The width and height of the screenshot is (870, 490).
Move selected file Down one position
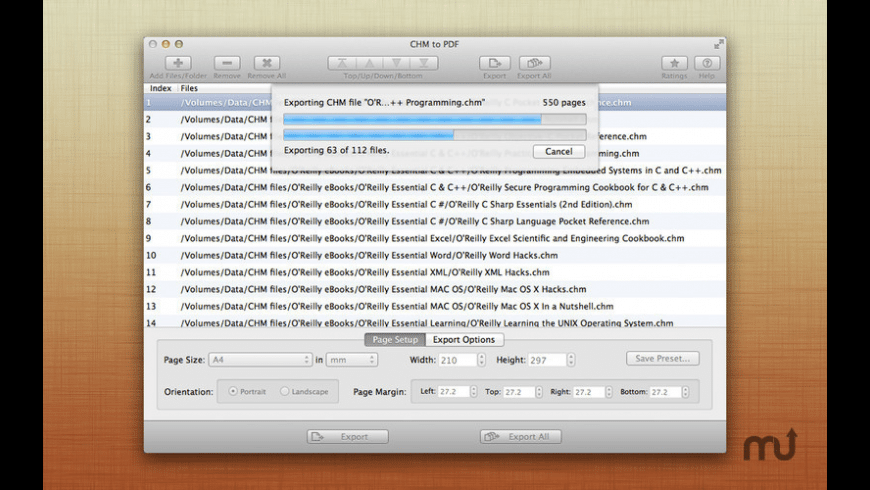click(x=397, y=63)
